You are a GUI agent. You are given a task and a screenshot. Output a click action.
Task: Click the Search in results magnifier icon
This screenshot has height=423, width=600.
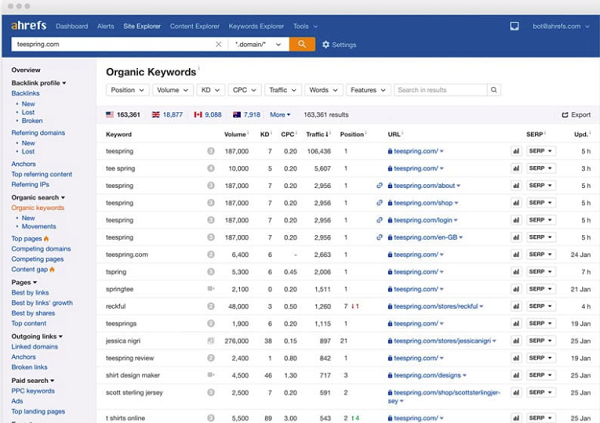494,90
